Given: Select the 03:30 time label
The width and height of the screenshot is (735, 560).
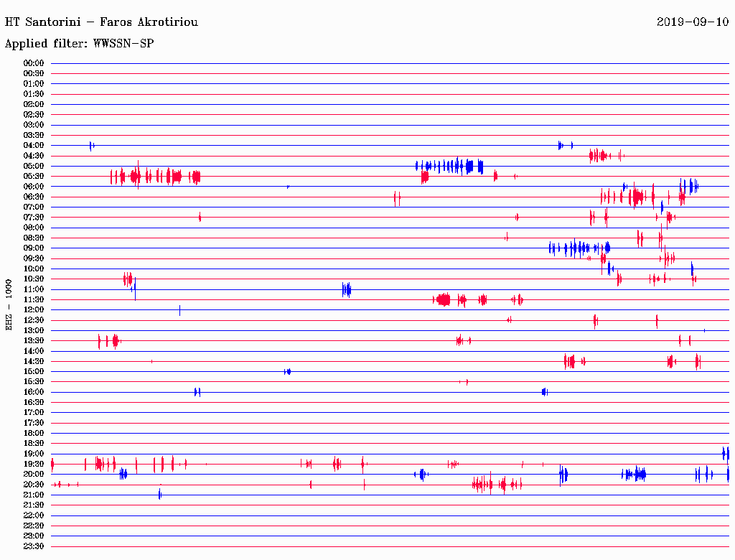Looking at the screenshot, I should click(33, 135).
